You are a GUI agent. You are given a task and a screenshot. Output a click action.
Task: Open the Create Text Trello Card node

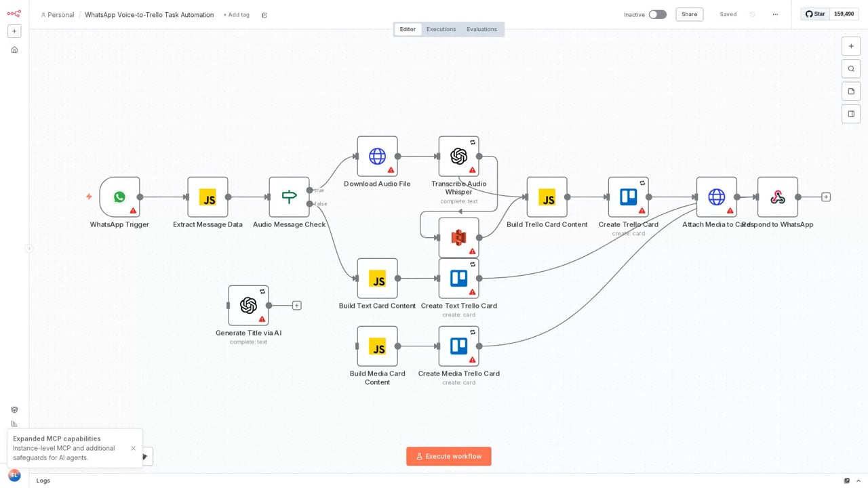[458, 279]
